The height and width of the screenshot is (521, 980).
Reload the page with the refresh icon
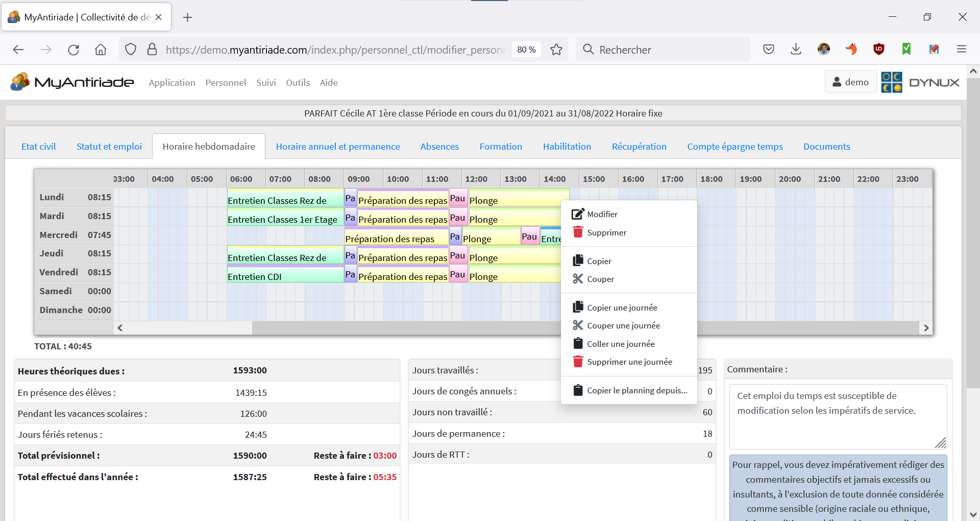click(73, 50)
